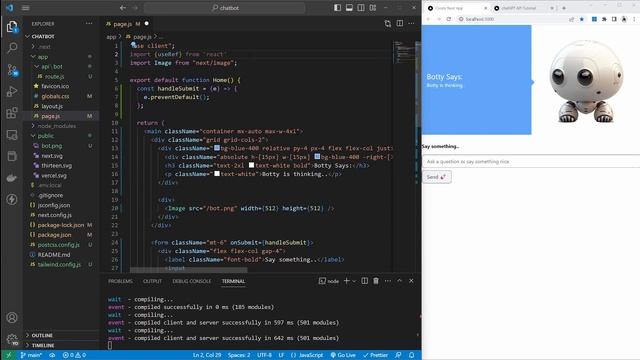The image size is (640, 360).
Task: Add a new terminal with plus icon
Action: point(347,281)
